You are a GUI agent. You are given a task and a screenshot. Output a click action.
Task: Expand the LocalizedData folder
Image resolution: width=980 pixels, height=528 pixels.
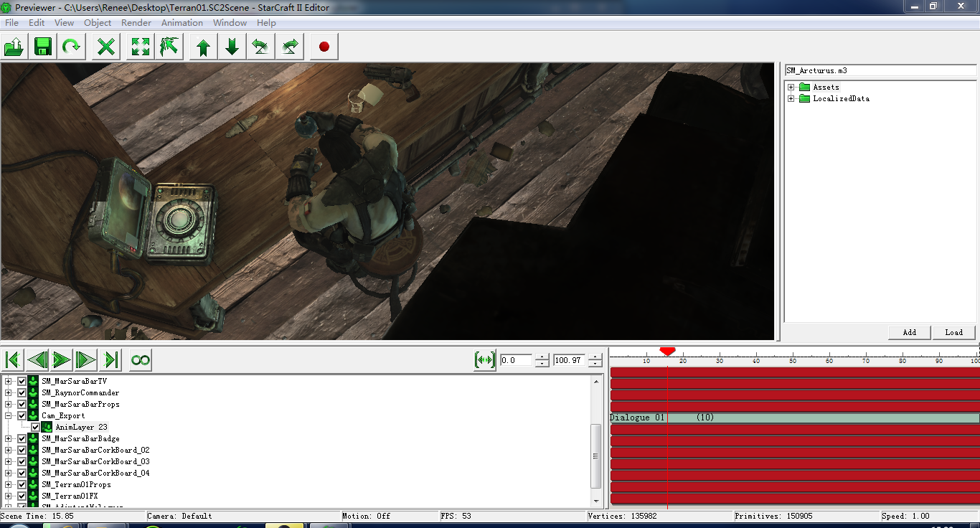(791, 99)
